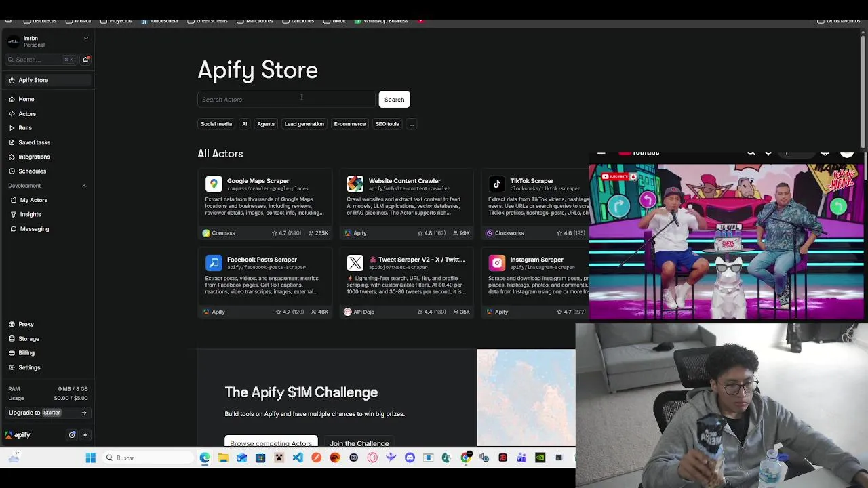Filter by Agents category

(x=266, y=124)
